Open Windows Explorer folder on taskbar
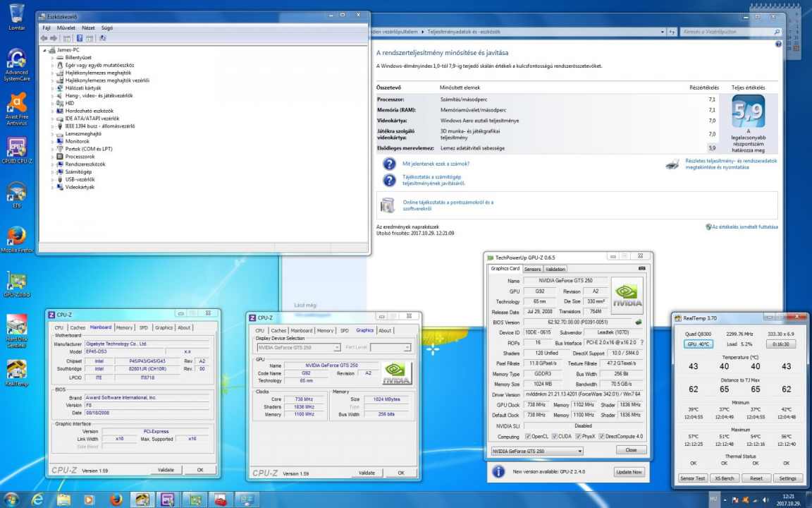The height and width of the screenshot is (508, 812). coord(63,500)
